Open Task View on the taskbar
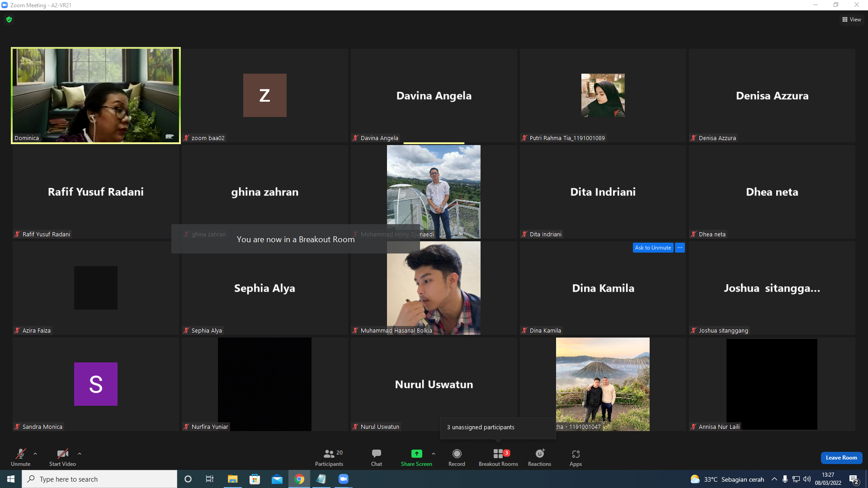The image size is (868, 488). [x=210, y=479]
